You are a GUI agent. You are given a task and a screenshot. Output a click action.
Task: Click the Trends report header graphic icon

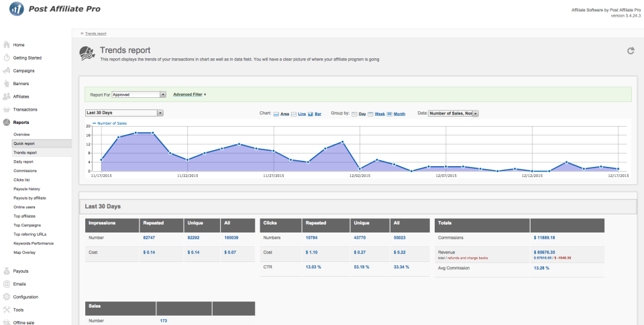87,54
